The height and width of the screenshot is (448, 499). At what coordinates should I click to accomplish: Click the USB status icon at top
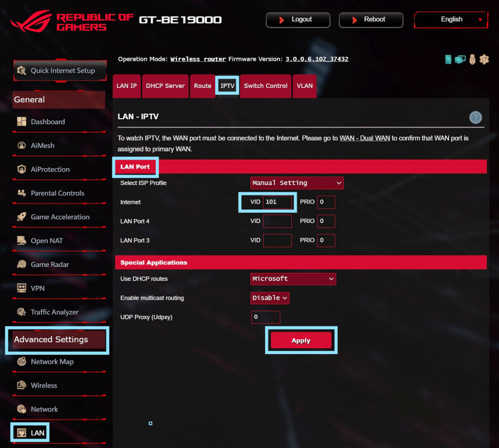click(x=472, y=59)
